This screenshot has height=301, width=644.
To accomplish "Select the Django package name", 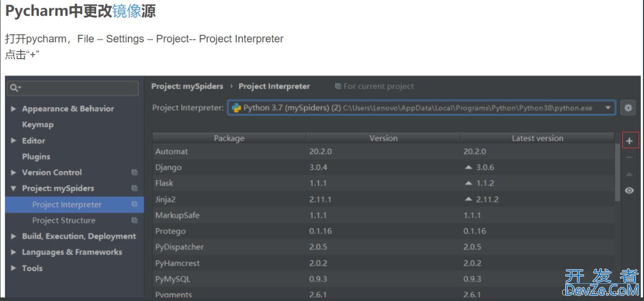I will (168, 167).
